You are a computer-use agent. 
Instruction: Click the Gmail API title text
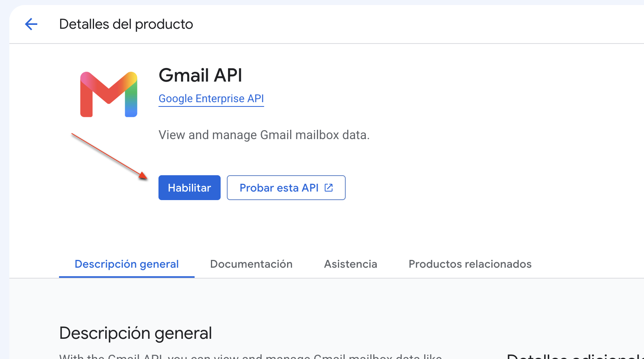tap(200, 75)
